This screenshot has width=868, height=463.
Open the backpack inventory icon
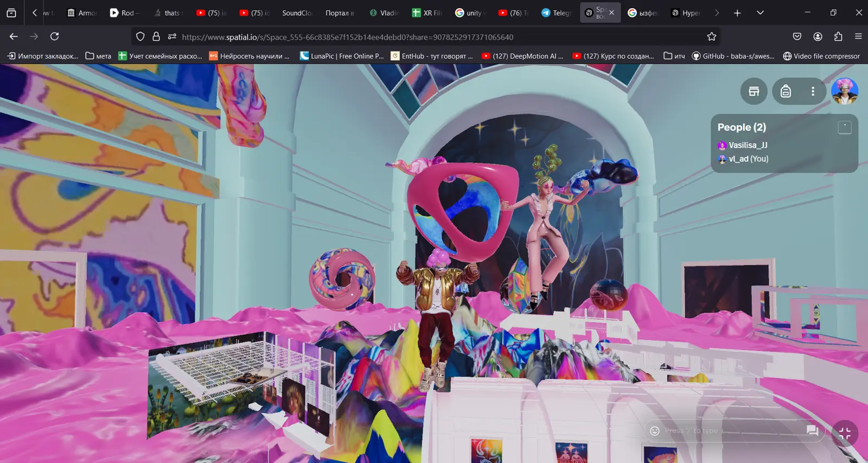point(786,91)
